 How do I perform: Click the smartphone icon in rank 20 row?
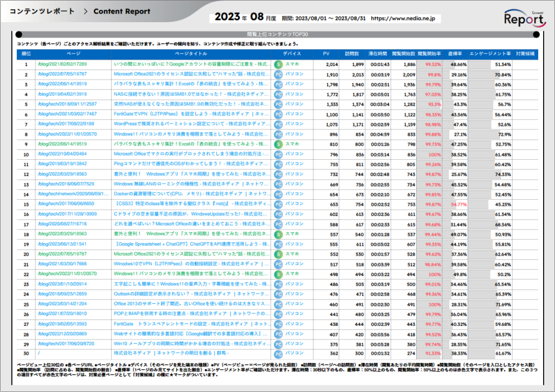point(278,254)
